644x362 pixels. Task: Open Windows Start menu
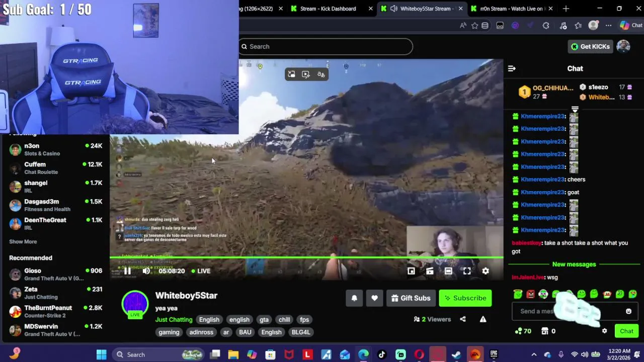[101, 354]
